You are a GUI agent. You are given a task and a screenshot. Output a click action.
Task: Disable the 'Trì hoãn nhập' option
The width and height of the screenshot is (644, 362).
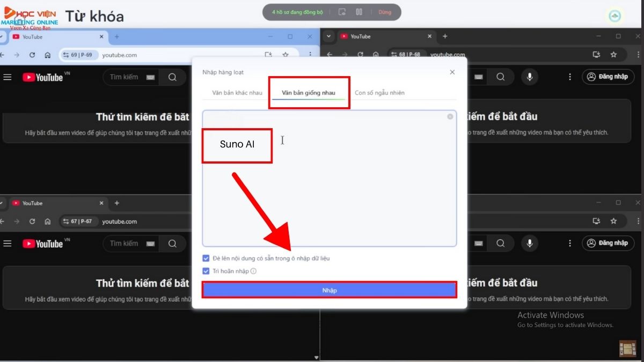pos(206,271)
